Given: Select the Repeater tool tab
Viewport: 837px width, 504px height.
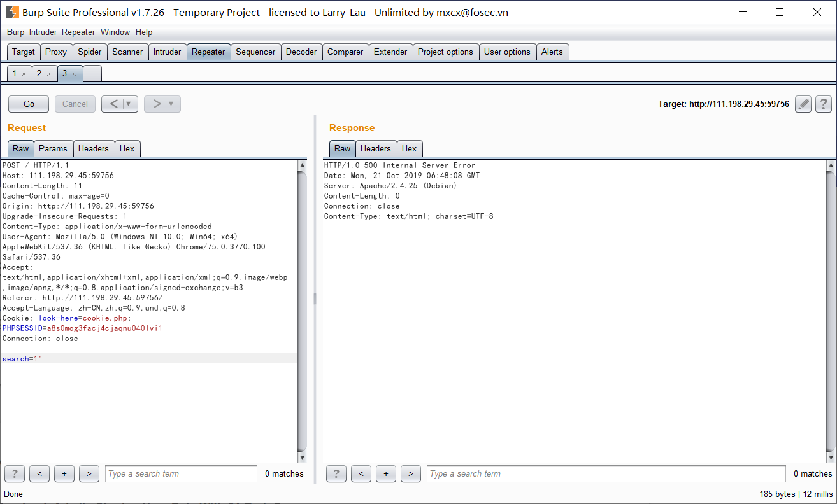Looking at the screenshot, I should click(x=208, y=52).
